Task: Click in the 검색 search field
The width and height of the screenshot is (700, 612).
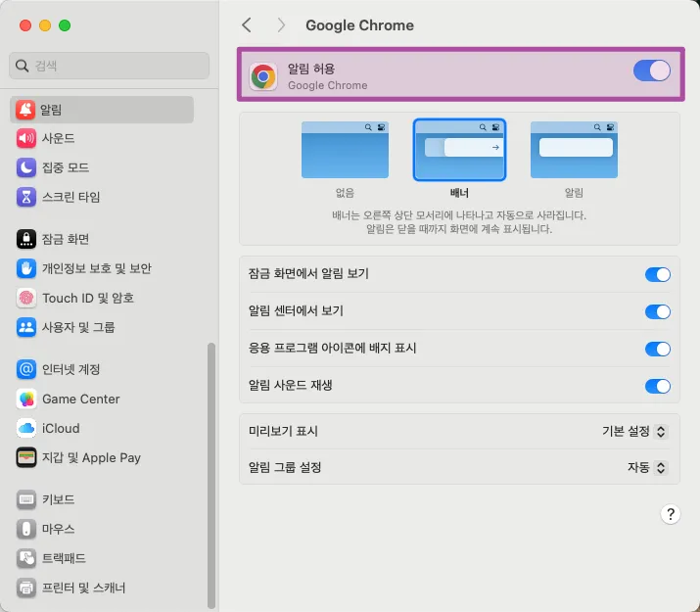Action: [109, 66]
